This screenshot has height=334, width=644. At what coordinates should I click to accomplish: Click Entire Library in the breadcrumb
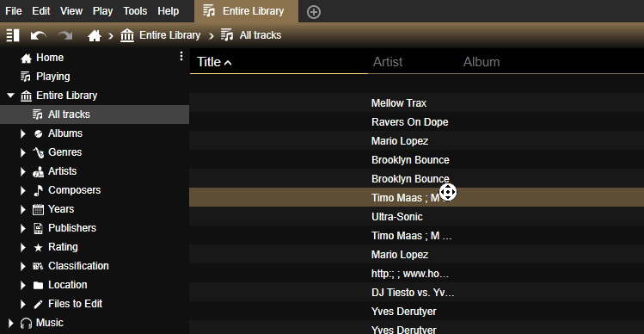coord(169,35)
